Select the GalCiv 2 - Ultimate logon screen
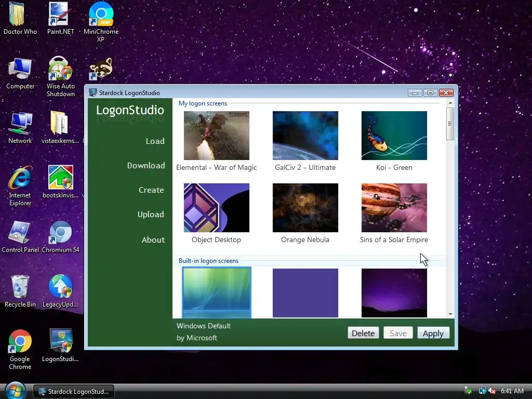The width and height of the screenshot is (532, 399). click(305, 136)
